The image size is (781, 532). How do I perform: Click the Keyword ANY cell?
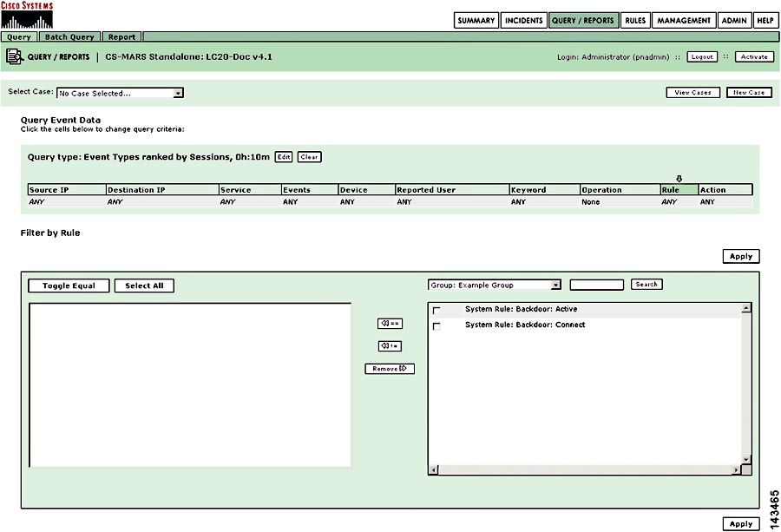coord(545,201)
